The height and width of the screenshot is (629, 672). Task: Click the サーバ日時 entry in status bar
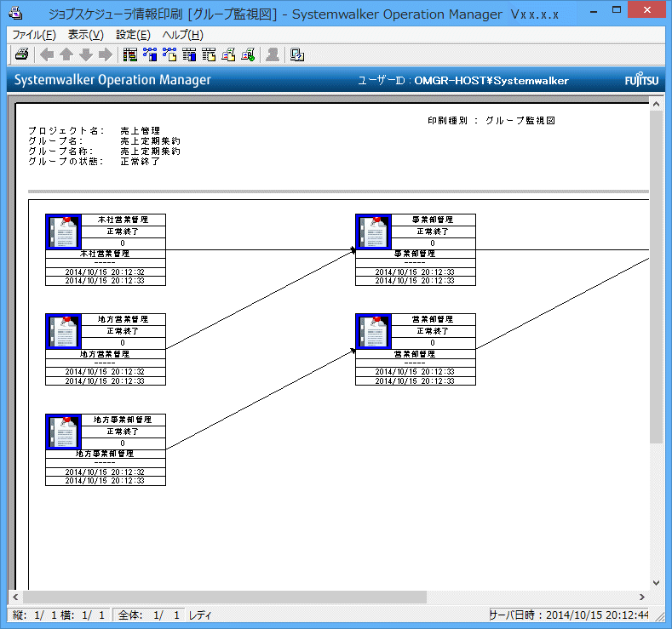(569, 615)
